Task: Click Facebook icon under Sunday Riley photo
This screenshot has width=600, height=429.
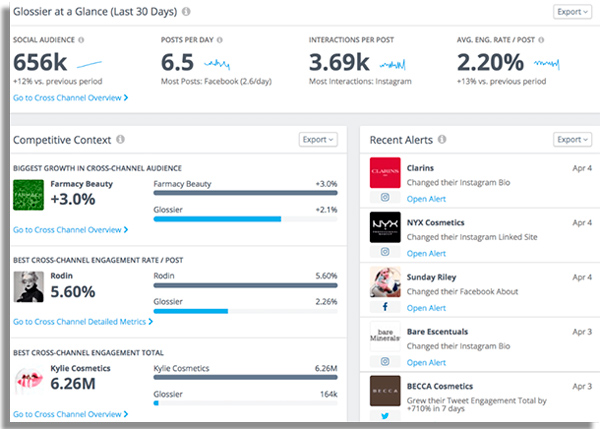Action: coord(385,306)
